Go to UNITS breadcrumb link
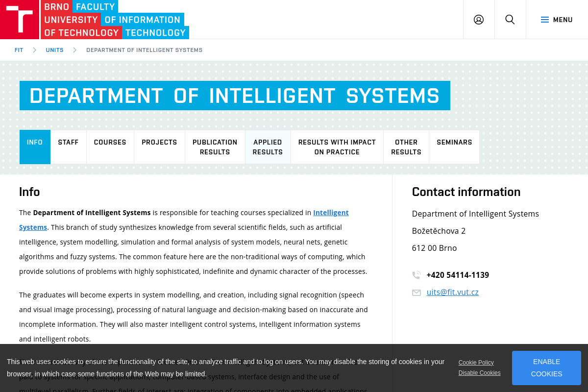 (54, 50)
